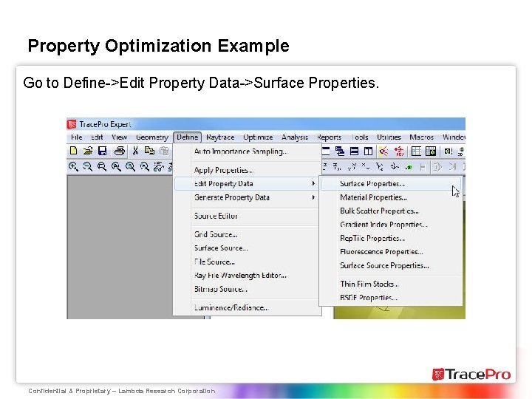Open the Utilities menu
This screenshot has height=399, width=532.
pyautogui.click(x=389, y=137)
